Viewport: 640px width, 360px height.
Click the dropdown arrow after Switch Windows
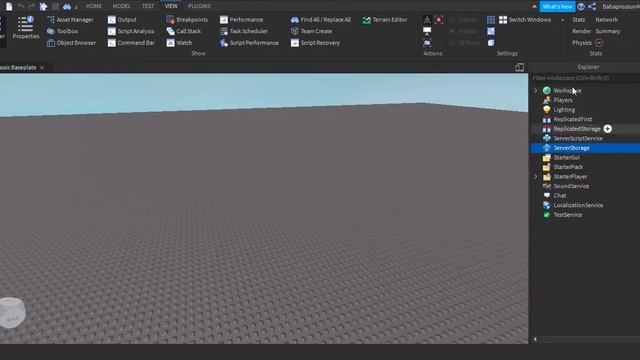(563, 20)
